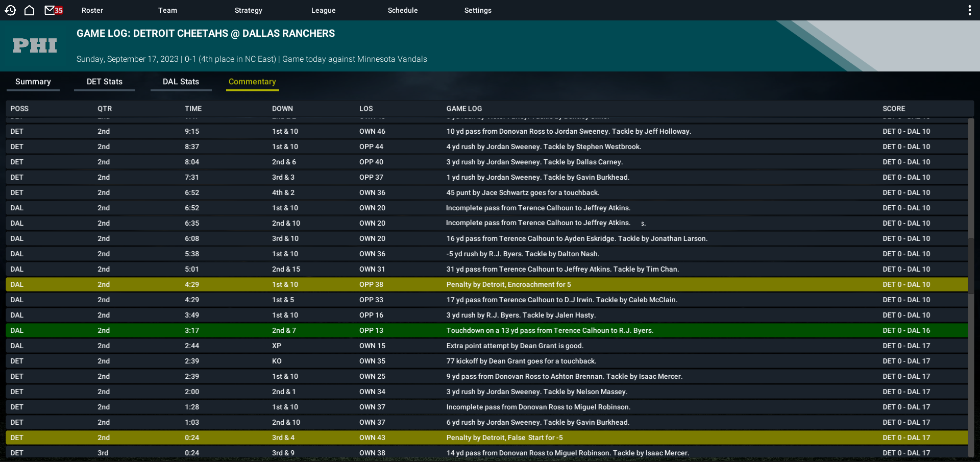Open the Settings menu
Screen dimensions: 980x462
pyautogui.click(x=478, y=10)
